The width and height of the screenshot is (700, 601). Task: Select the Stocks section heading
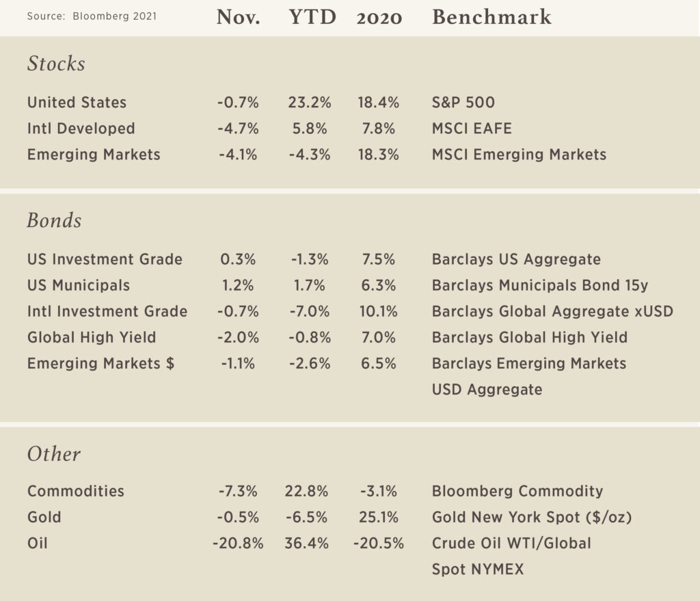click(x=56, y=64)
